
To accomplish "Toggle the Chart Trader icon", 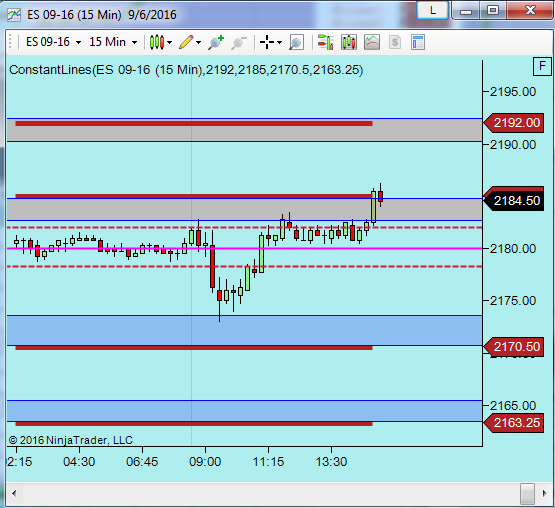I will [325, 42].
